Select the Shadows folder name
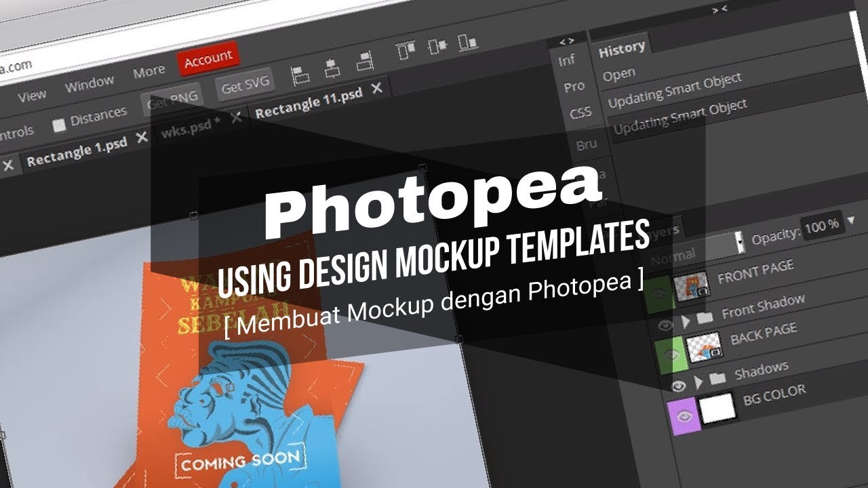The height and width of the screenshot is (488, 868). [761, 370]
